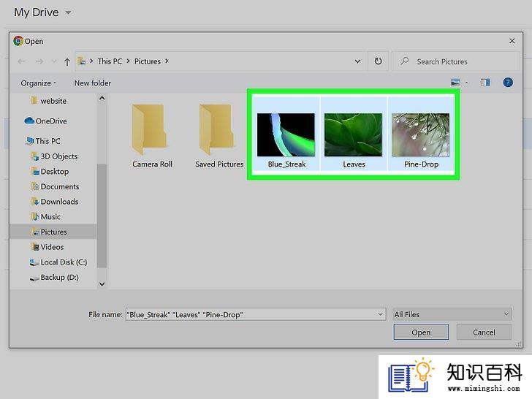Select Pictures in sidebar
This screenshot has height=399, width=532.
(53, 232)
